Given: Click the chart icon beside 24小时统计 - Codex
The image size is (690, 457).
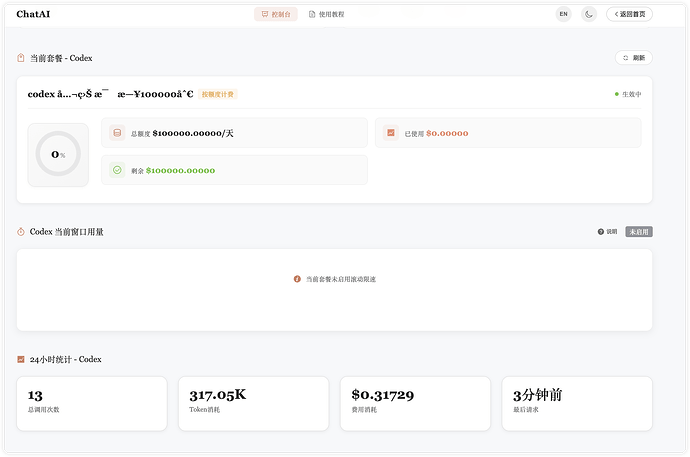Looking at the screenshot, I should click(x=21, y=359).
